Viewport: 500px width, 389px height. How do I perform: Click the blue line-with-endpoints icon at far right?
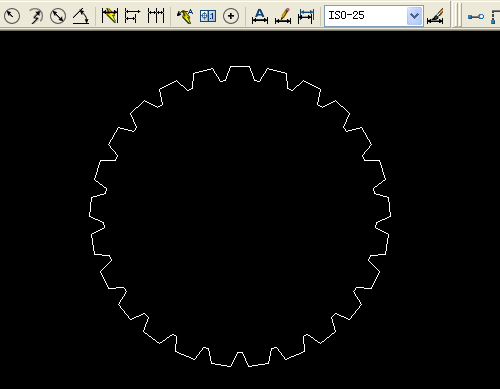476,16
